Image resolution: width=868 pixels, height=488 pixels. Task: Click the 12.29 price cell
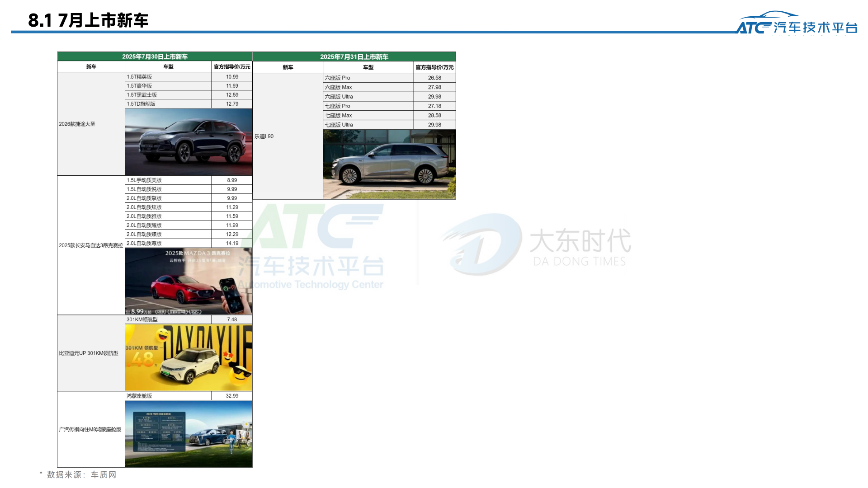pyautogui.click(x=232, y=235)
